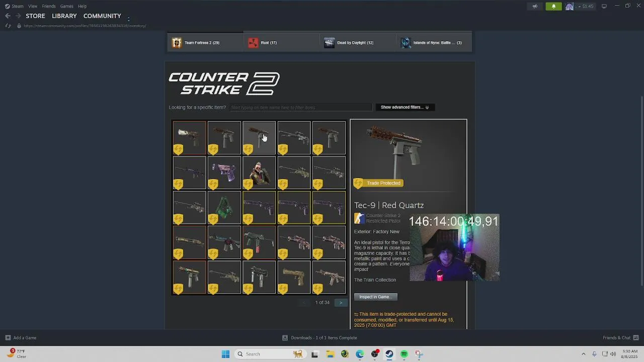The image size is (644, 362).
Task: Open the Downloads status icon
Action: point(285,338)
